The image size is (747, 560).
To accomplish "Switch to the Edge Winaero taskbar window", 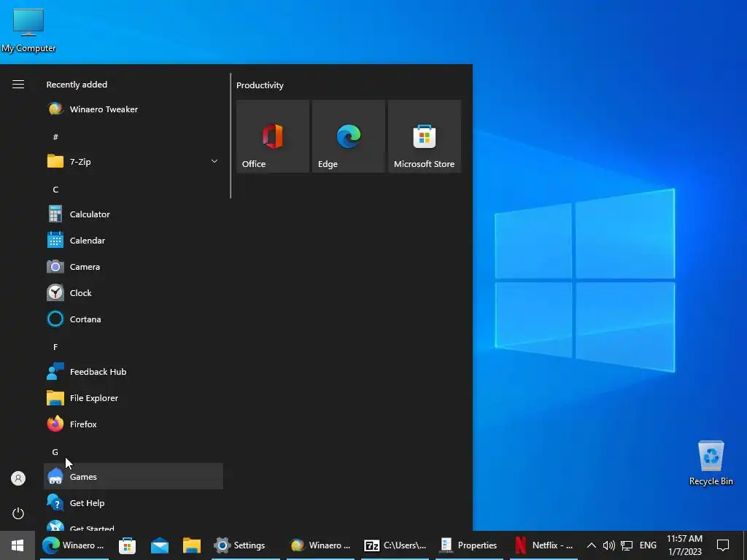I will click(74, 545).
